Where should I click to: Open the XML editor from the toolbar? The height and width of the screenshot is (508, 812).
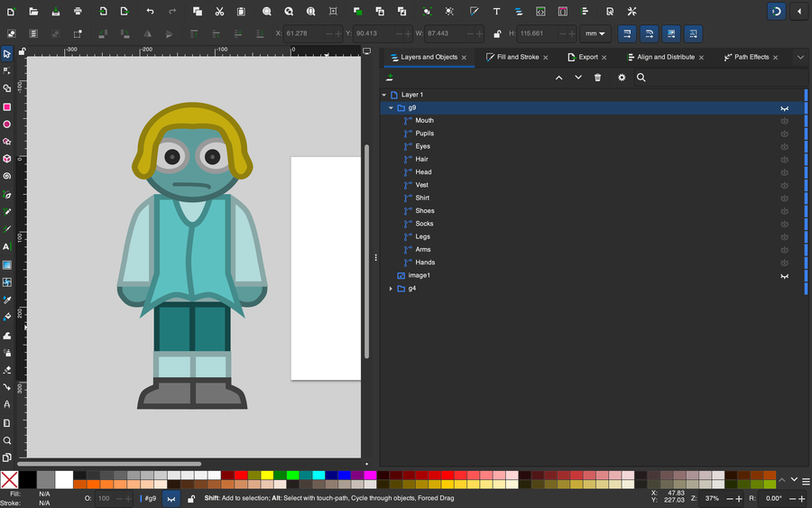point(540,12)
